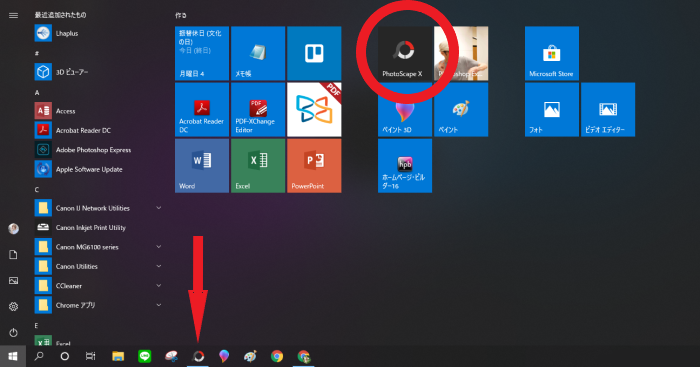The image size is (700, 367).
Task: Open the Power options button
Action: (13, 332)
